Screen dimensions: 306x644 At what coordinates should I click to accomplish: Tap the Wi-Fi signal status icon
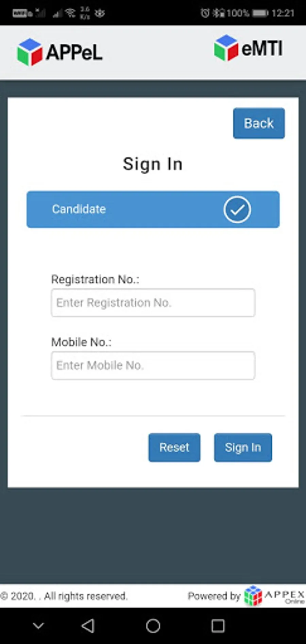[70, 13]
